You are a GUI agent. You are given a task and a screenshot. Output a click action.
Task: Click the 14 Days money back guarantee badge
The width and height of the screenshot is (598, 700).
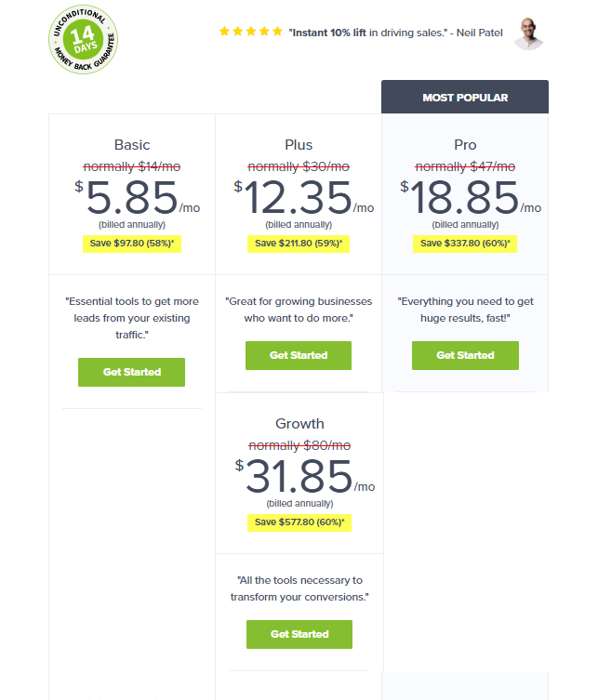coord(84,40)
